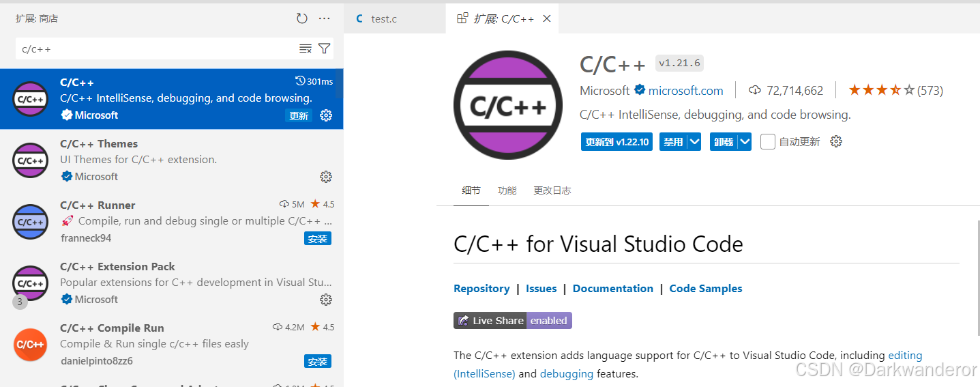This screenshot has width=980, height=387.
Task: Open manage gear for C/C++ Themes
Action: point(326,177)
